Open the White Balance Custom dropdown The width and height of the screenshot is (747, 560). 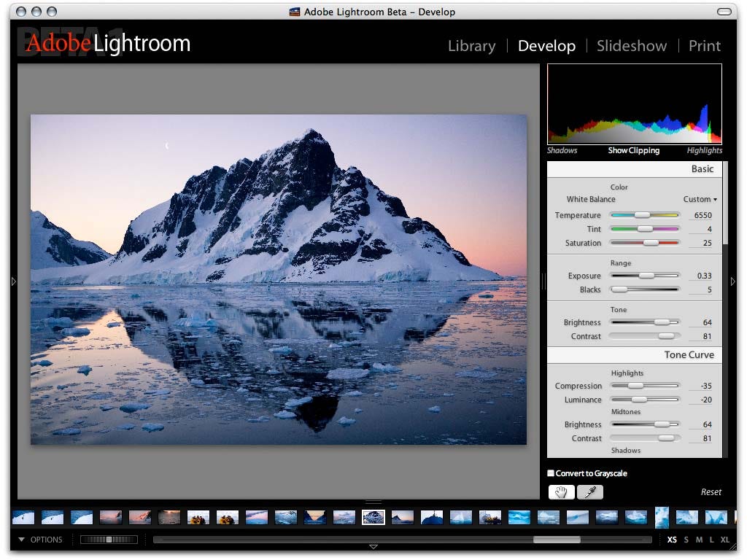coord(700,199)
